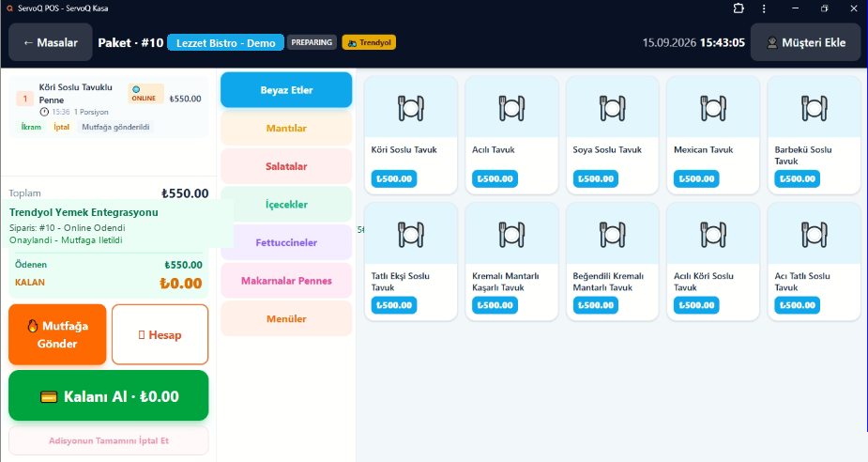Screen dimensions: 868x462
Task: Click Adisyonun Tamamını İptal Et
Action: click(109, 441)
